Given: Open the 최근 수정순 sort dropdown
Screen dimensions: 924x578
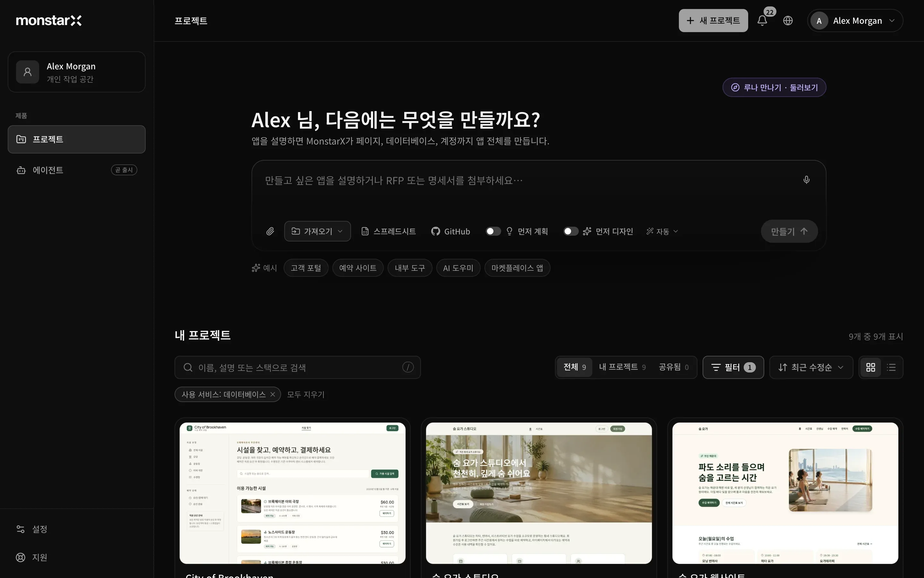Looking at the screenshot, I should pyautogui.click(x=811, y=367).
